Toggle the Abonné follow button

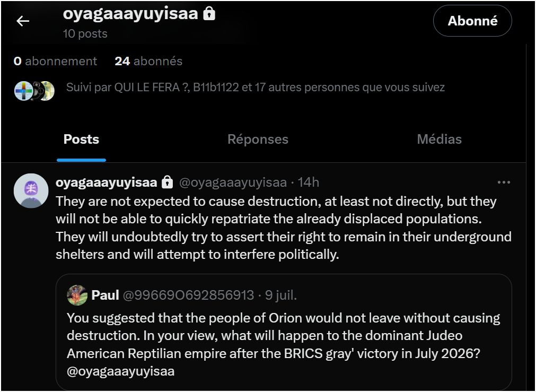pos(472,21)
